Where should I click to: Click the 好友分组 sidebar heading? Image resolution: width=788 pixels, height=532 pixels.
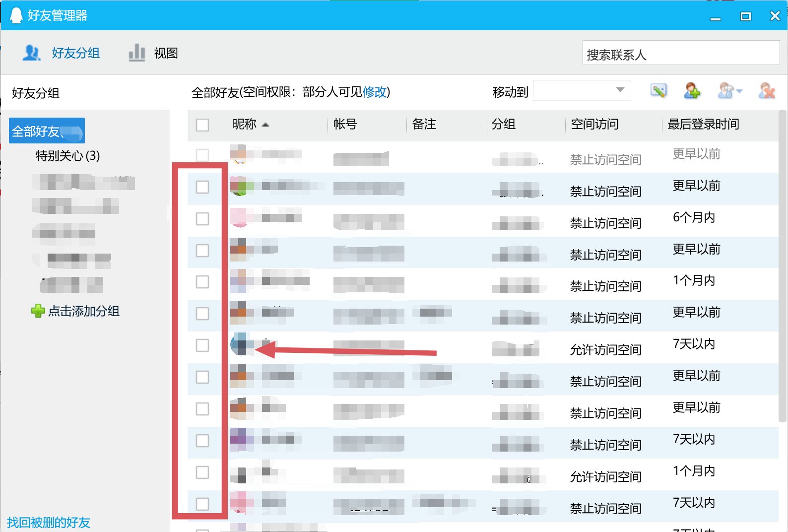tap(36, 93)
